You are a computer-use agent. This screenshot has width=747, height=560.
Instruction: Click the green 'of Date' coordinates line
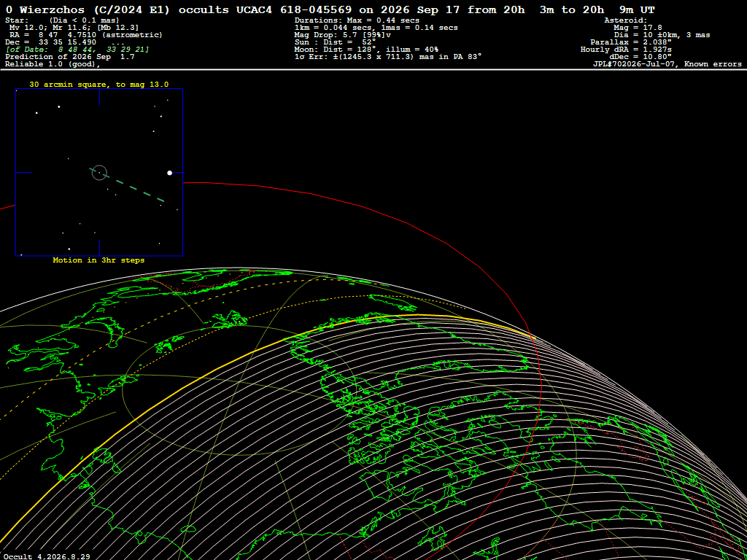click(77, 50)
